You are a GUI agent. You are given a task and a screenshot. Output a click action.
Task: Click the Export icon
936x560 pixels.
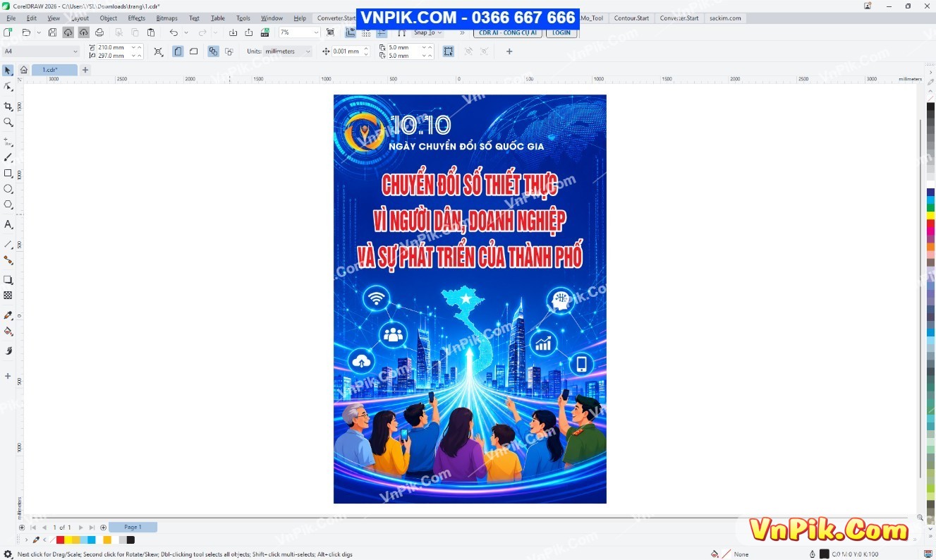(249, 32)
